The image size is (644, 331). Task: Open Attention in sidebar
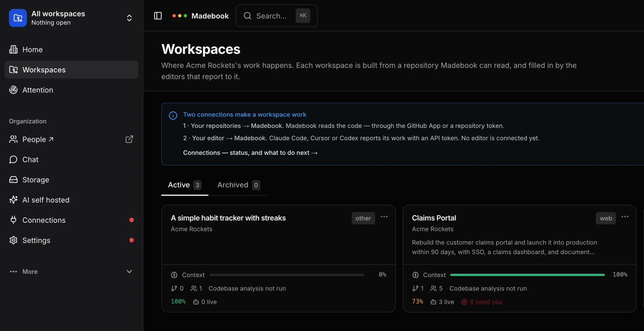(71, 90)
